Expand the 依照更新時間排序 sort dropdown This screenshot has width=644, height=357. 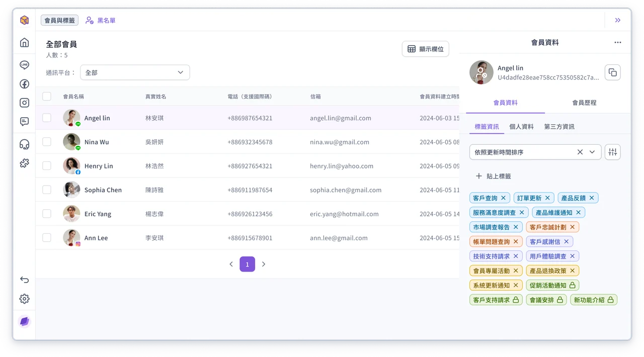pos(592,152)
